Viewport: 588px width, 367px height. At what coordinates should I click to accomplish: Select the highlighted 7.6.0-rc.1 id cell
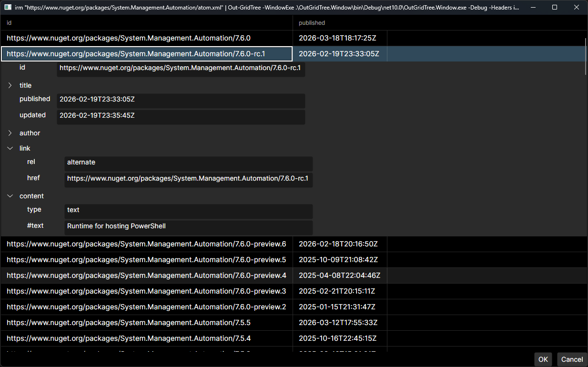pyautogui.click(x=147, y=54)
